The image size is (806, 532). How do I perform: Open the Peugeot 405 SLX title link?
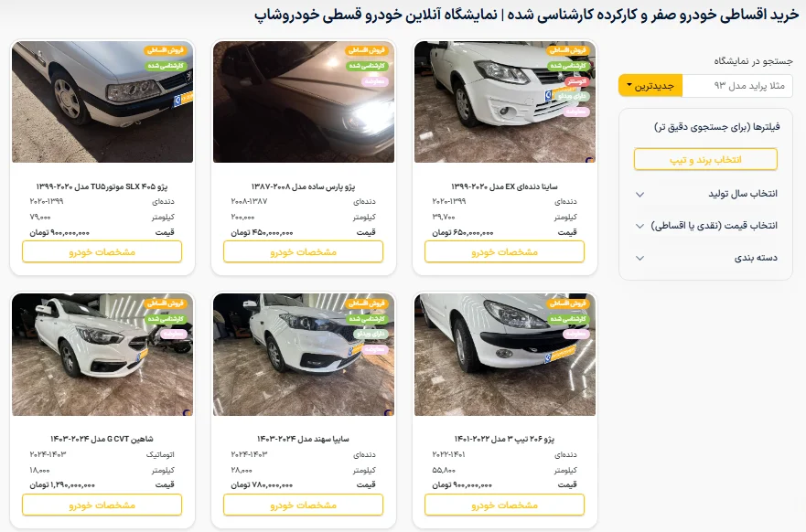click(102, 186)
